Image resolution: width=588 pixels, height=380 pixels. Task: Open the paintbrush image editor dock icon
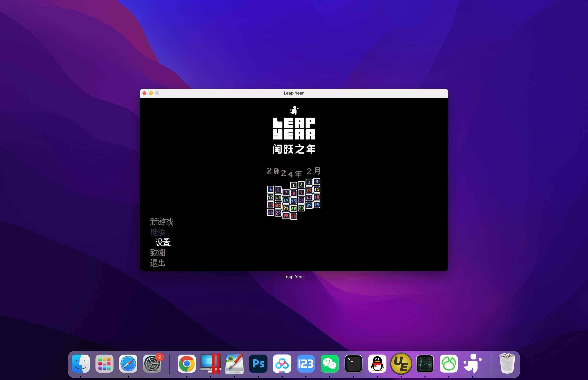[x=235, y=364]
